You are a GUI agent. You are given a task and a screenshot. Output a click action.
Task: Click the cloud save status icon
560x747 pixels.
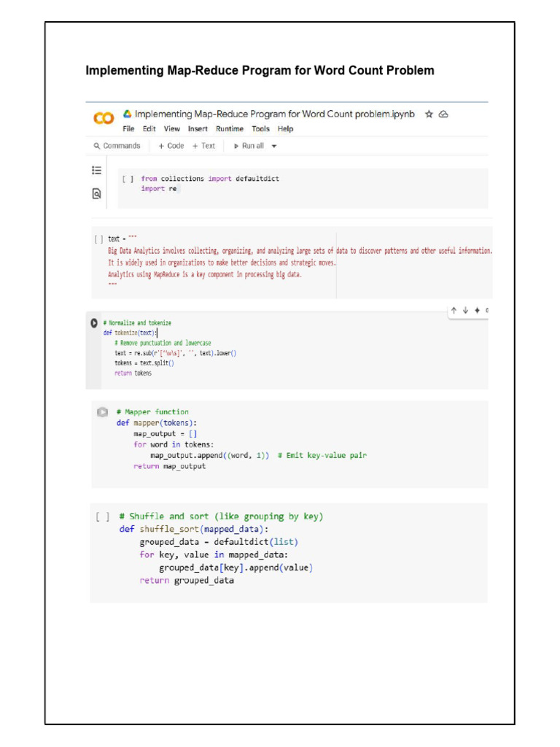click(443, 115)
